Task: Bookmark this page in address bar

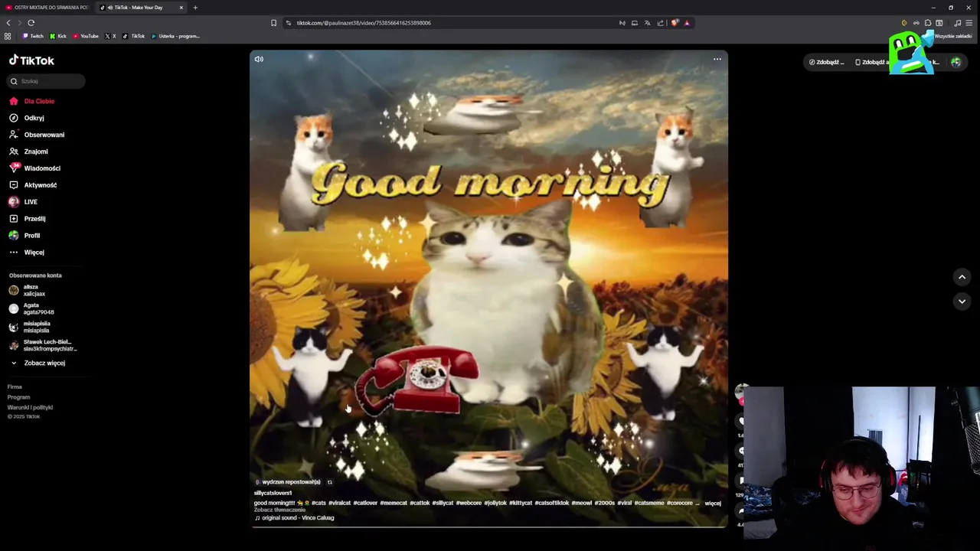Action: pos(273,23)
